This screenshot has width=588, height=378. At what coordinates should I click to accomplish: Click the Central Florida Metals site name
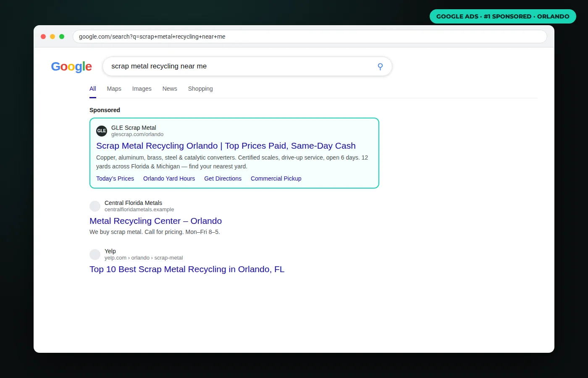(x=133, y=203)
